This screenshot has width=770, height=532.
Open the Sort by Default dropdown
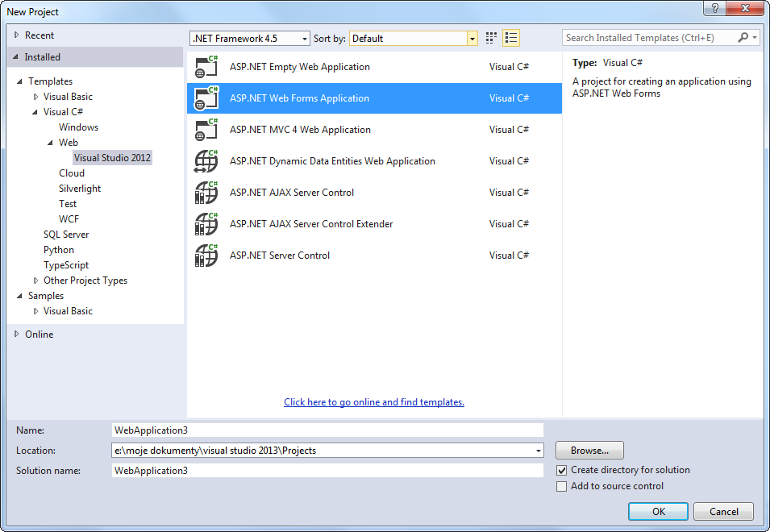click(x=414, y=38)
